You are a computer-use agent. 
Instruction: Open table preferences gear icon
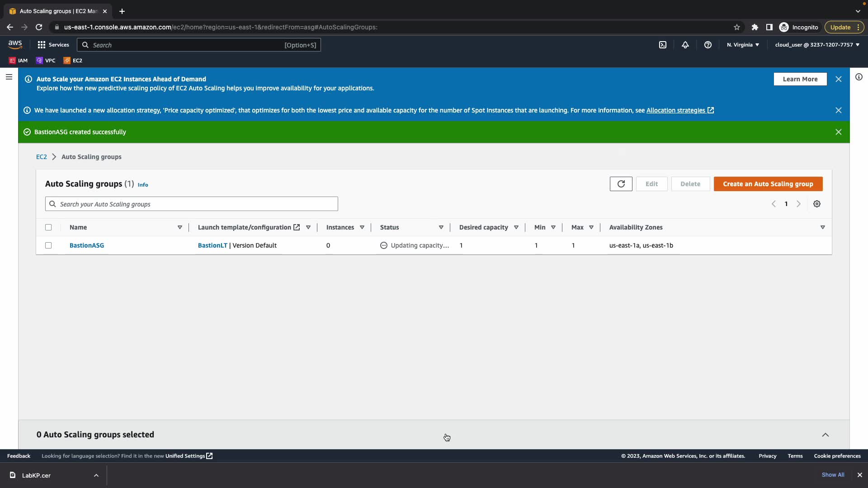(816, 204)
